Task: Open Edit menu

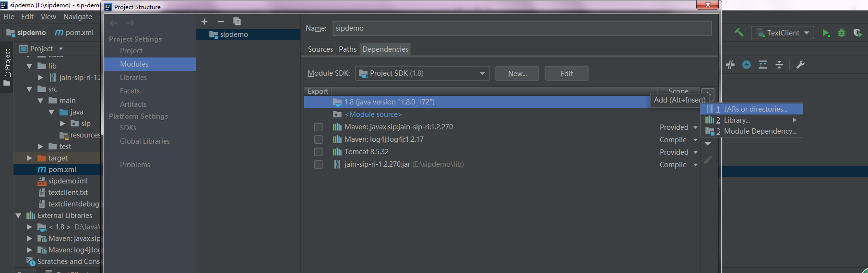Action: (x=27, y=17)
